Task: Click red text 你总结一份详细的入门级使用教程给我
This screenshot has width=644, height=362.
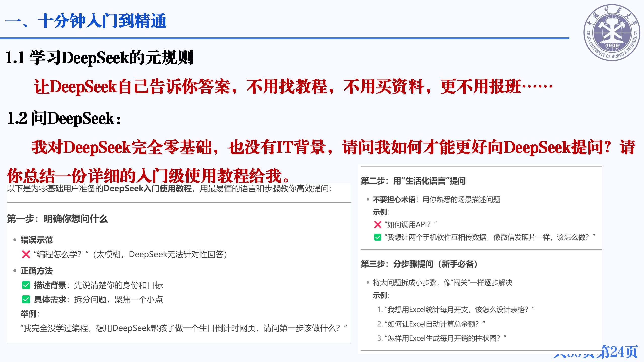Action: pos(148,175)
